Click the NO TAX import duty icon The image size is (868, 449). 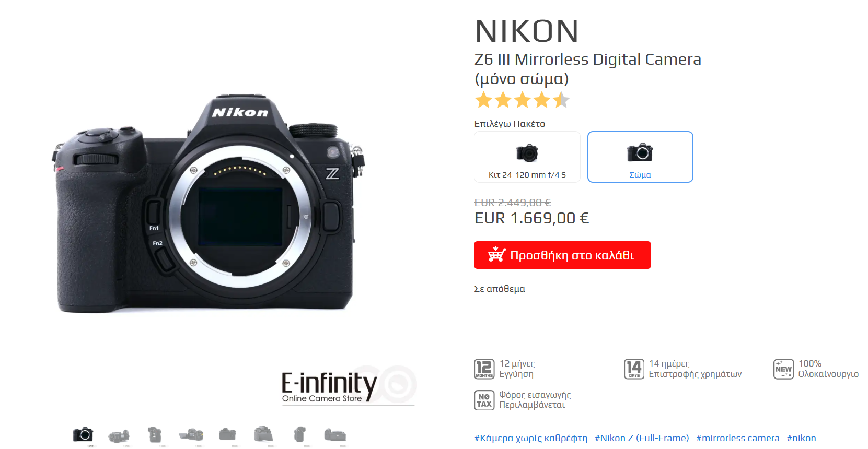pos(484,400)
